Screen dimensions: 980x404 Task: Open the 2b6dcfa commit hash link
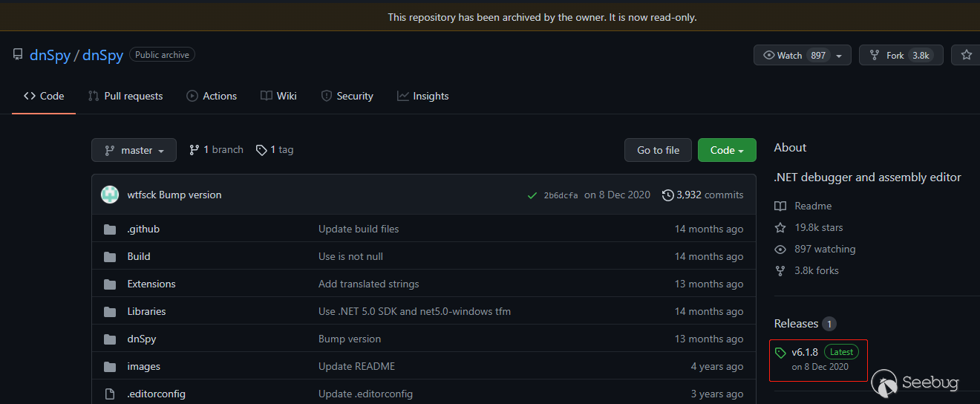pyautogui.click(x=561, y=195)
